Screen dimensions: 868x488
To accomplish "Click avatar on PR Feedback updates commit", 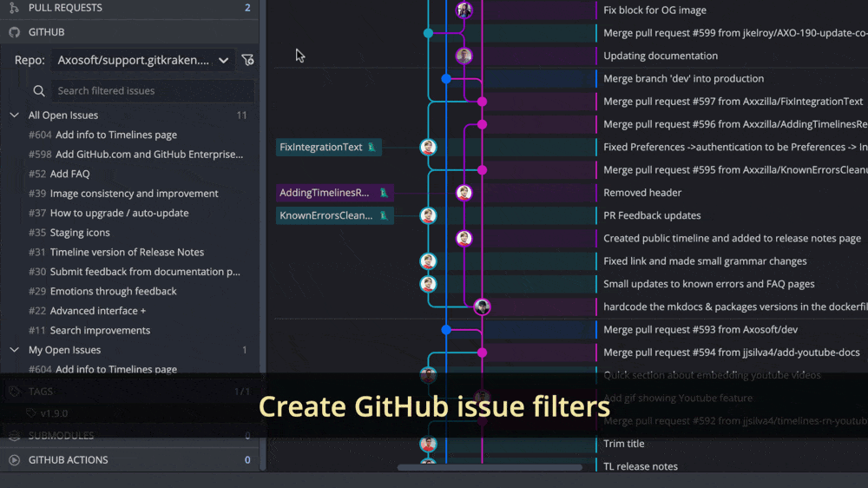I will 428,215.
